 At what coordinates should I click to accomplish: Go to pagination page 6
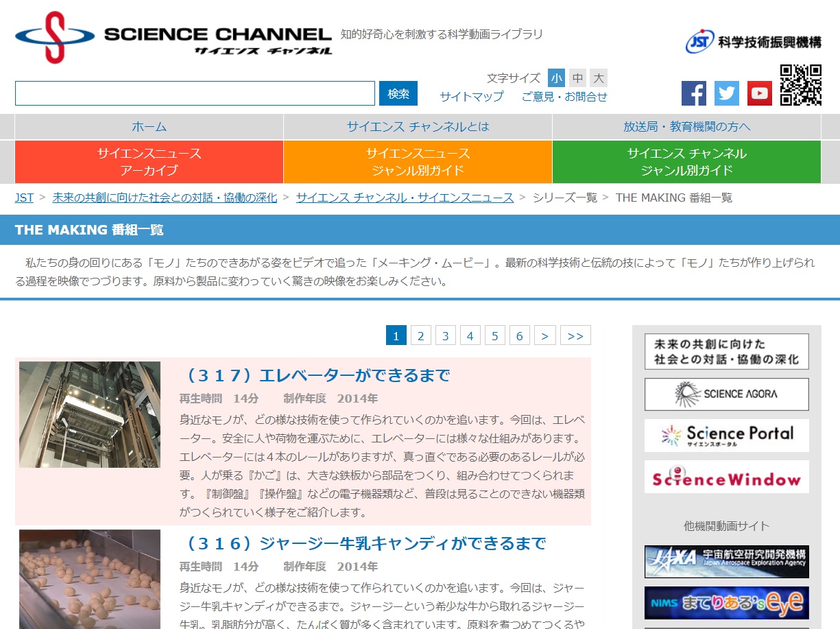click(x=519, y=335)
